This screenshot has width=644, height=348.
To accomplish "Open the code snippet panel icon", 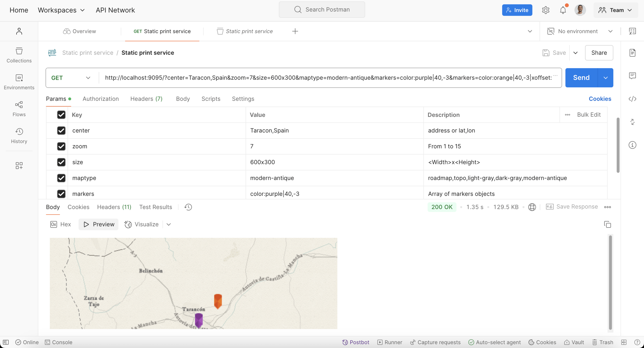I will click(632, 99).
